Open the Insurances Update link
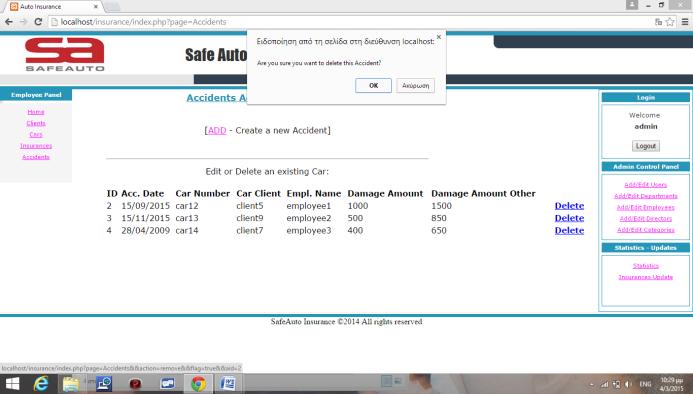This screenshot has width=693, height=394. tap(646, 277)
